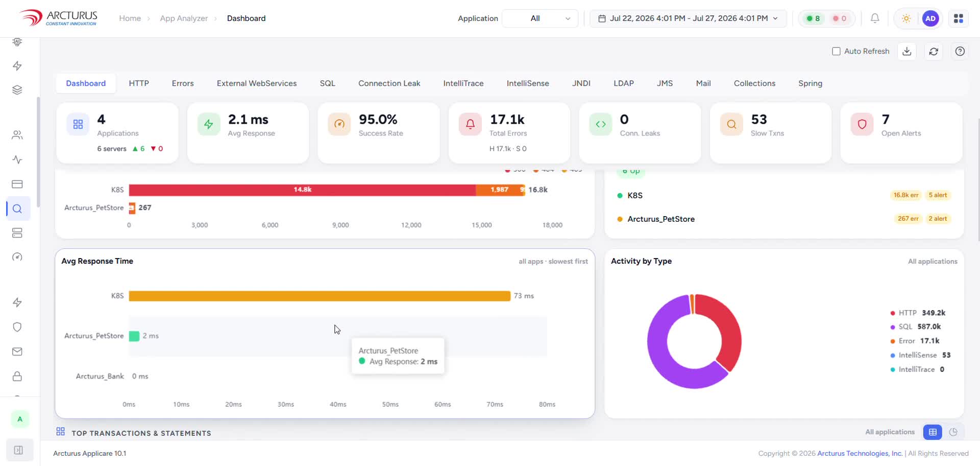Click the Success Rate gauge icon
Screen dimensions: 980x466
(x=339, y=124)
